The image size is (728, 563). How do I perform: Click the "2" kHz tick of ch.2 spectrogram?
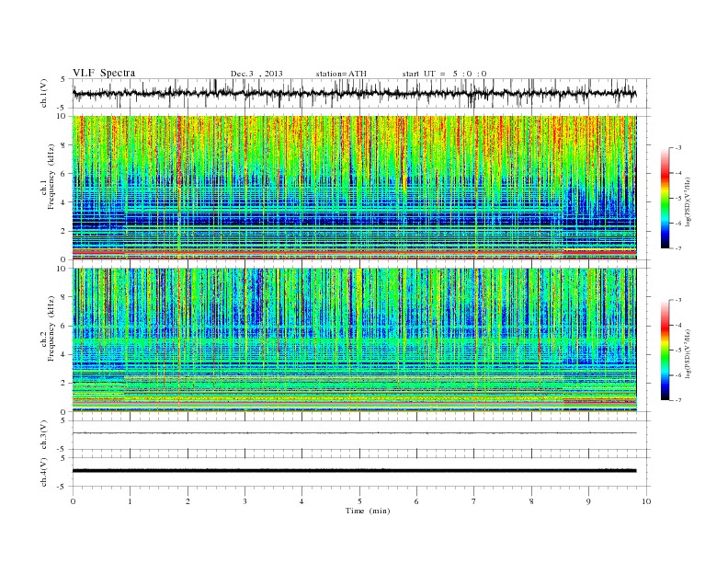point(64,384)
